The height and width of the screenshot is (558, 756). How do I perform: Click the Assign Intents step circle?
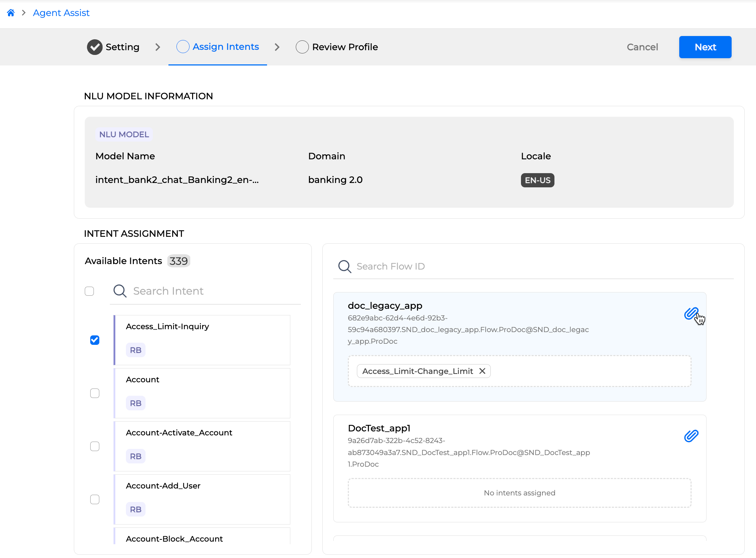[x=183, y=47]
